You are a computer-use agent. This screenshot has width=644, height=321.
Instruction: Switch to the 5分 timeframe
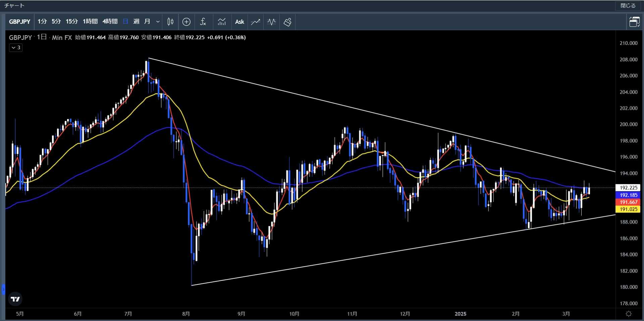pyautogui.click(x=56, y=22)
